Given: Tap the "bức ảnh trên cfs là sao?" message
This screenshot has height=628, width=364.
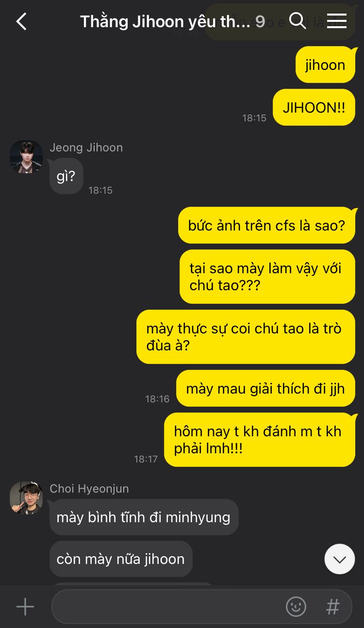Looking at the screenshot, I should pos(266,225).
